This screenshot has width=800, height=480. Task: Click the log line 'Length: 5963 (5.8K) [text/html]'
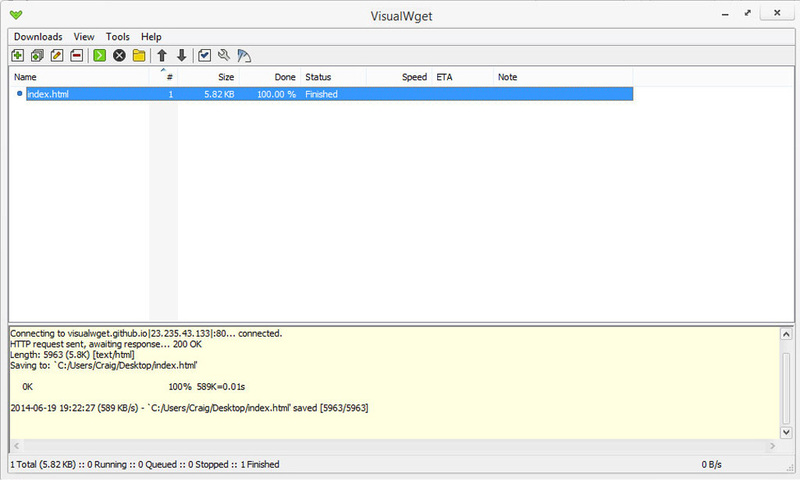pyautogui.click(x=72, y=355)
